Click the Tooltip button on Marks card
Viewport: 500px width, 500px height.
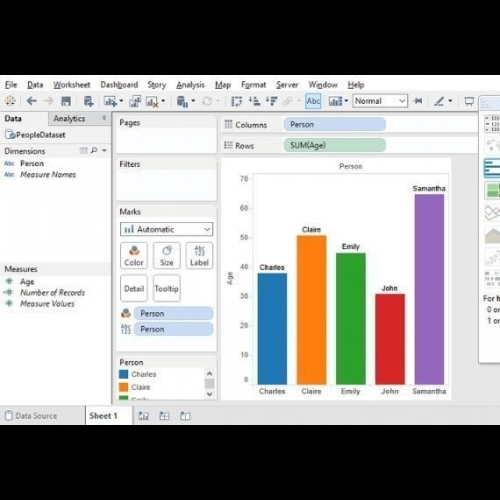tap(166, 288)
